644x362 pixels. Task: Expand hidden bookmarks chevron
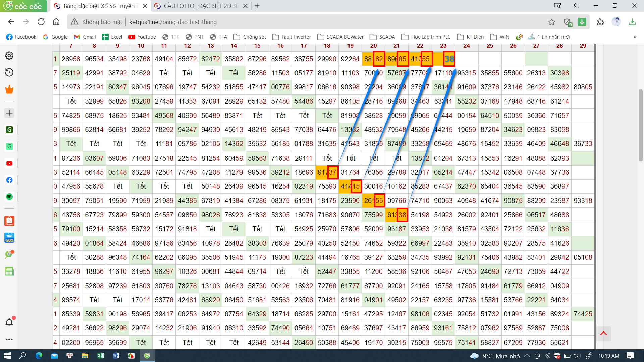pyautogui.click(x=635, y=37)
